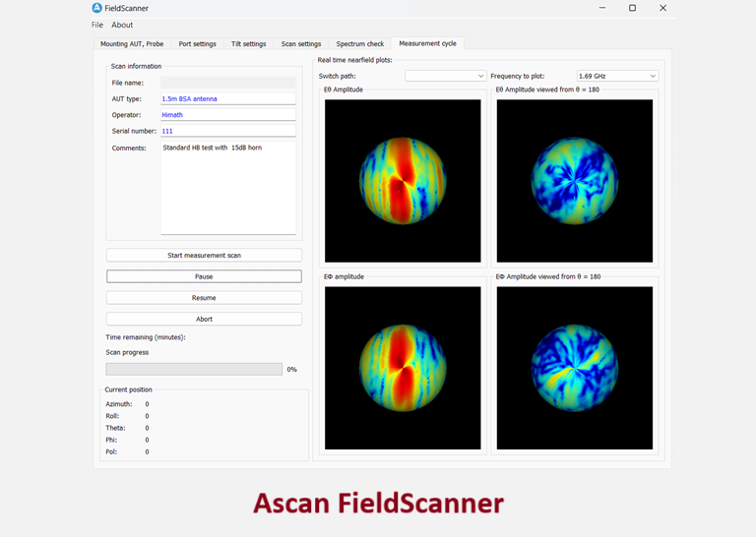The image size is (756, 537).
Task: Open Frequency to plot dropdown
Action: point(617,76)
